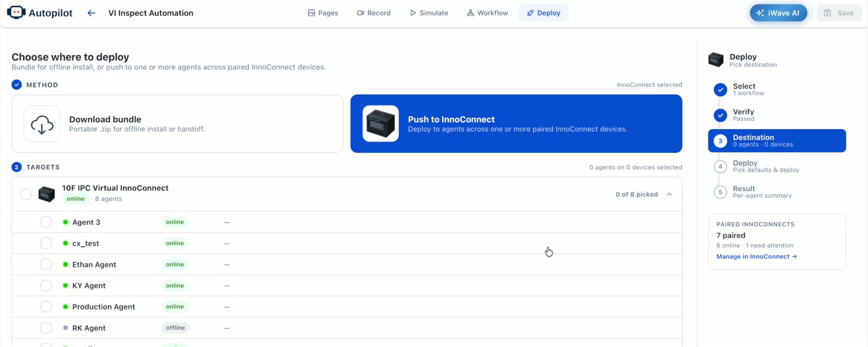This screenshot has height=347, width=868.
Task: Click the Autopilot logo icon
Action: 16,12
